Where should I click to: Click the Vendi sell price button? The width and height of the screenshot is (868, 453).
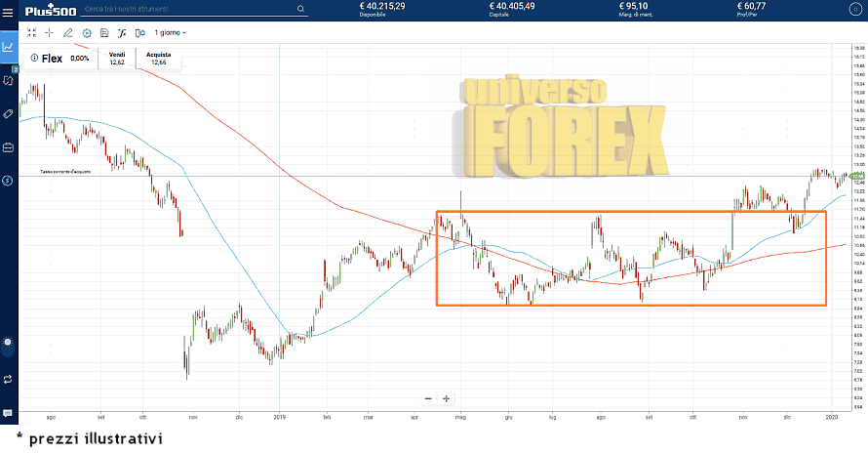[116, 58]
